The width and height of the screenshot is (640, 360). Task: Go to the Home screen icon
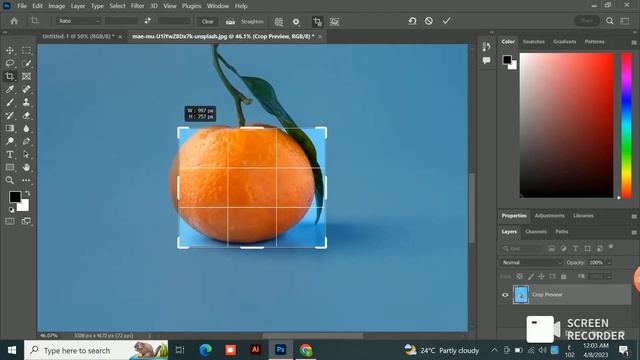click(x=14, y=21)
